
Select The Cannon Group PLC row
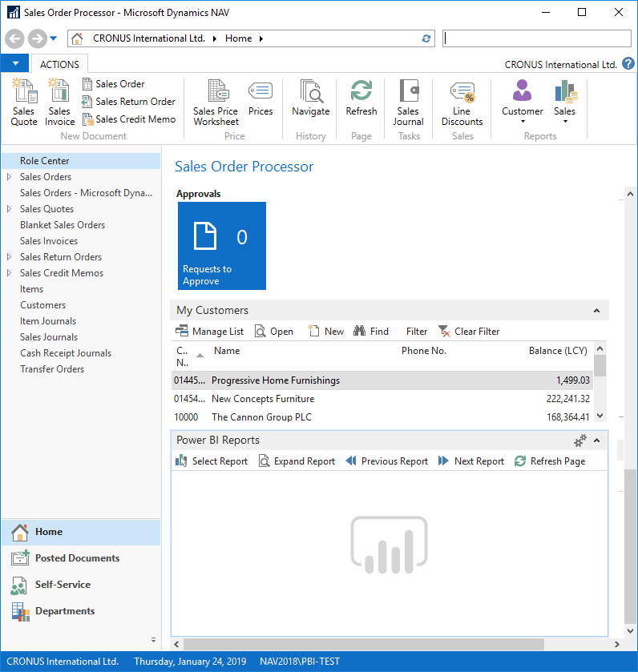(x=382, y=417)
